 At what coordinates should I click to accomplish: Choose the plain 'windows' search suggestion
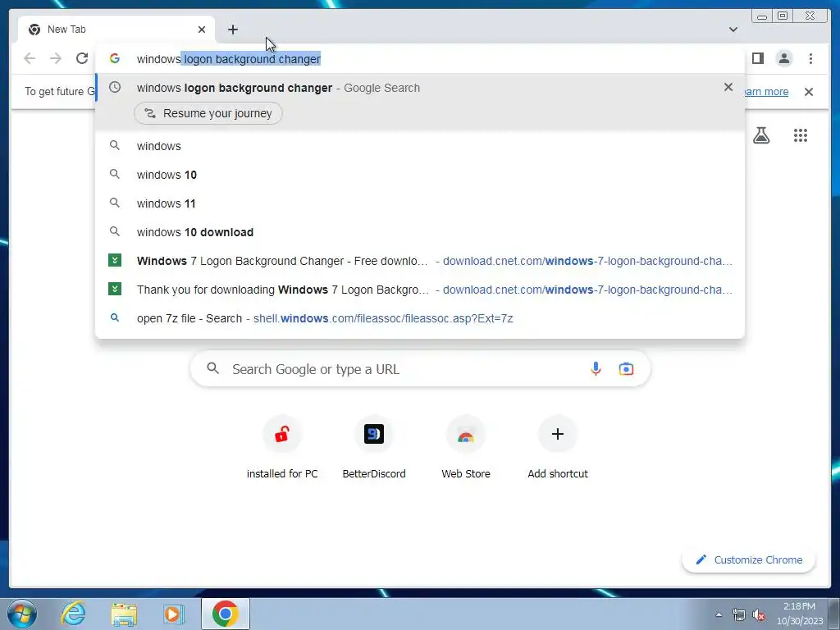tap(420, 146)
